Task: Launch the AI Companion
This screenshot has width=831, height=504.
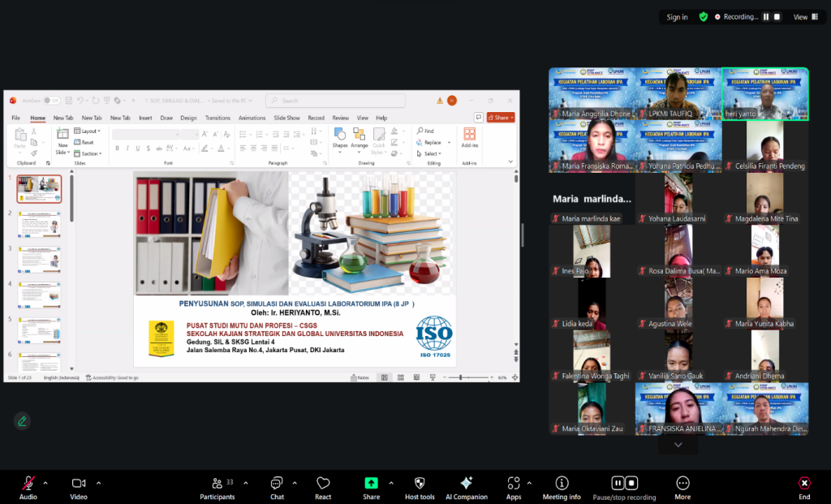Action: tap(466, 484)
